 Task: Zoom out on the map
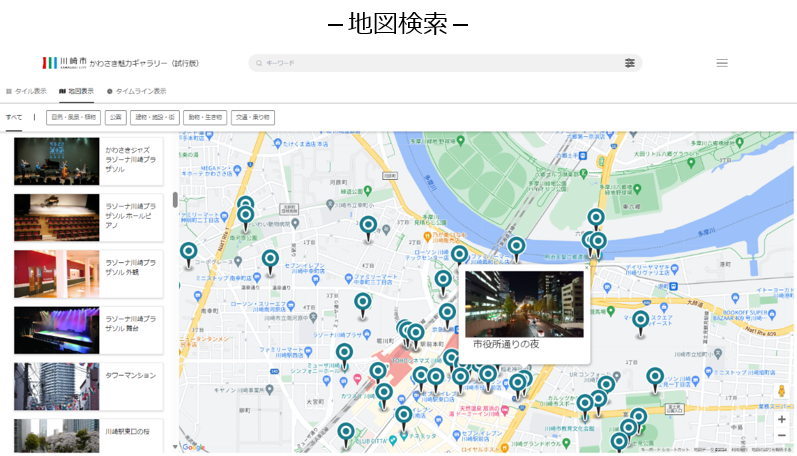[781, 436]
